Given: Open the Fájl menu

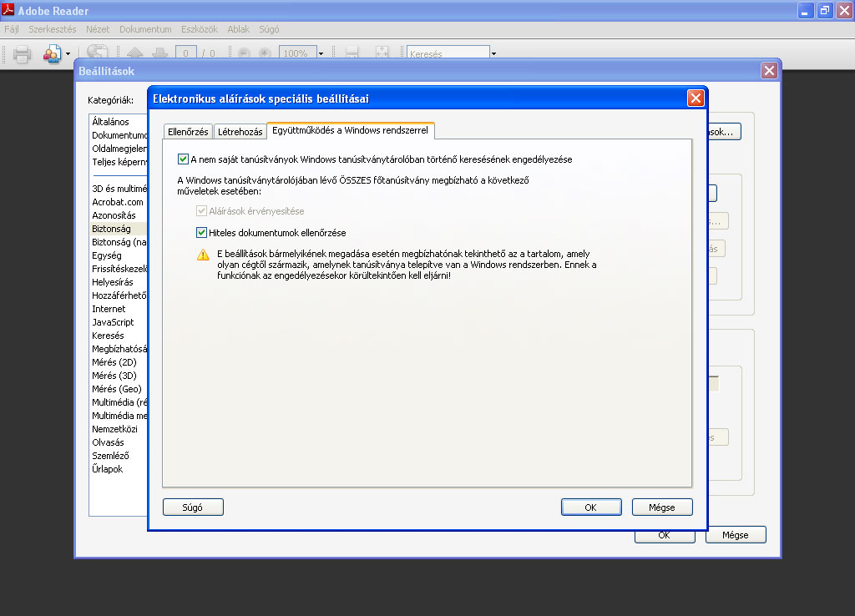Looking at the screenshot, I should point(12,29).
